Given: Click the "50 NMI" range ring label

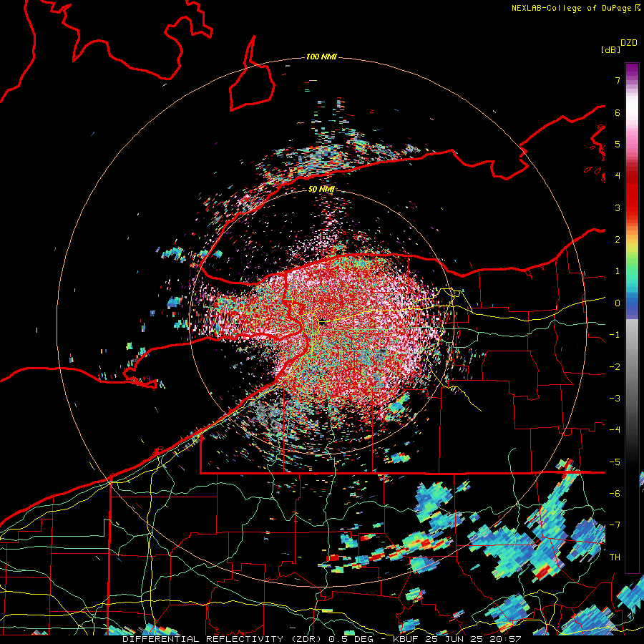Looking at the screenshot, I should [321, 189].
